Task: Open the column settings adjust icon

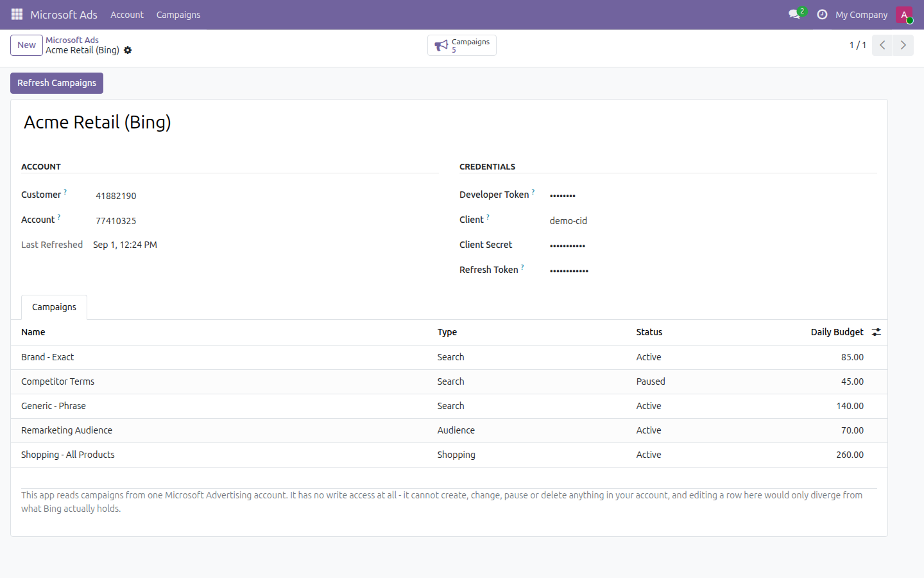Action: [877, 332]
